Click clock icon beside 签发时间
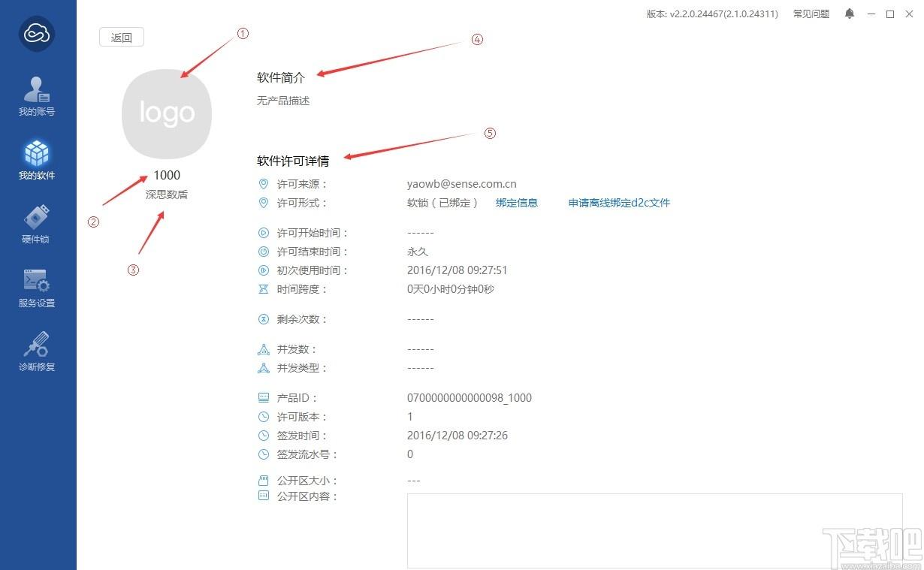 [x=264, y=436]
